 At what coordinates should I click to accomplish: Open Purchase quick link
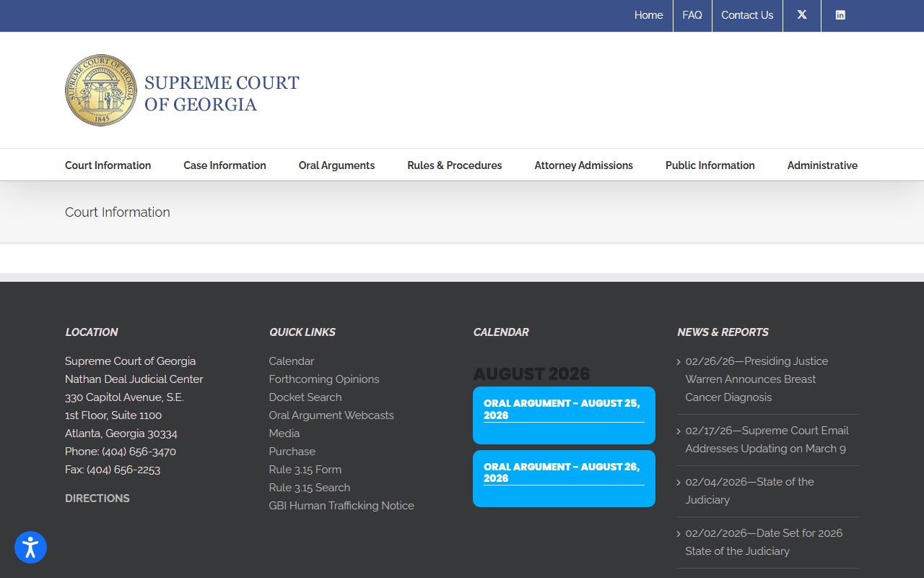292,452
